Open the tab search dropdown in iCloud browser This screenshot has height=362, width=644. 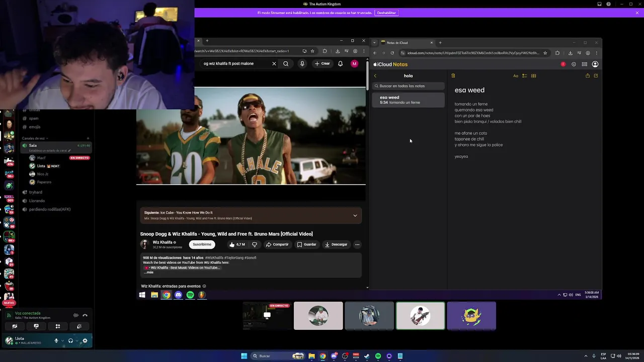pos(374,43)
